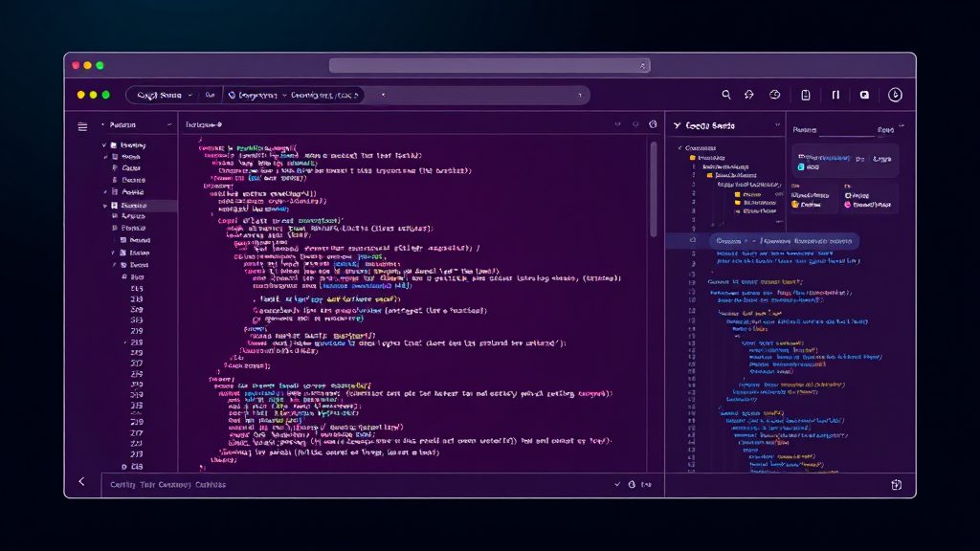Click the filled square stop icon in the toolbar

pos(864,95)
